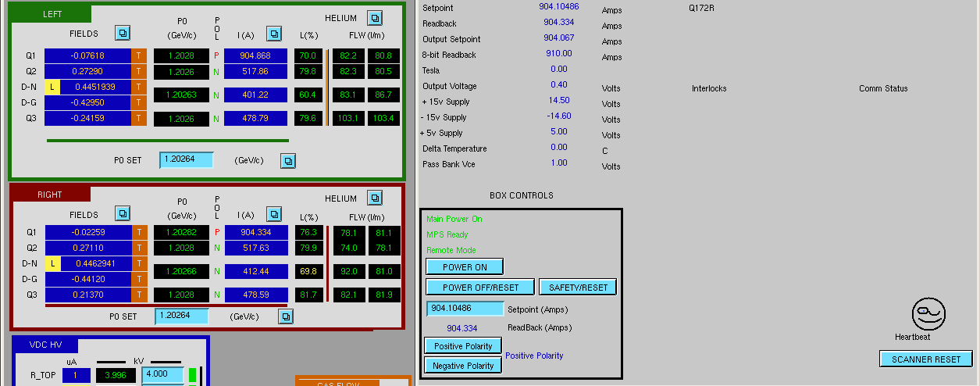Select LEFT D-N field value 0.4451939

pos(95,87)
